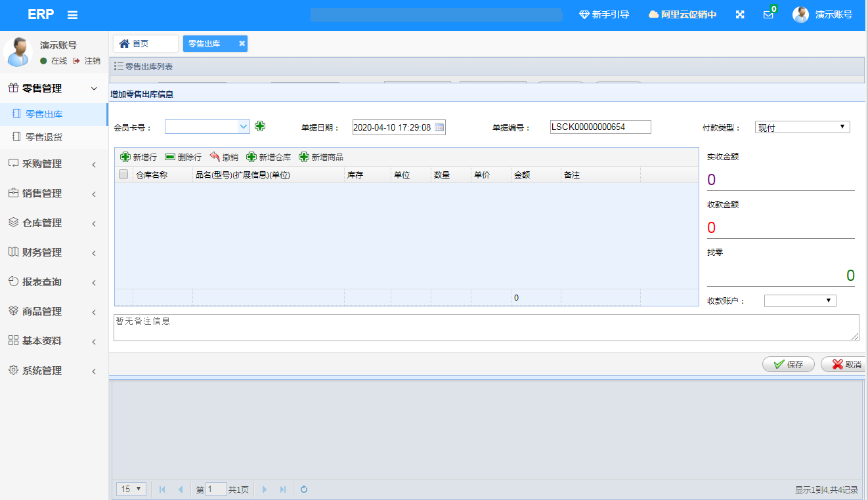Open the 付款类型 payment type dropdown

coord(802,127)
